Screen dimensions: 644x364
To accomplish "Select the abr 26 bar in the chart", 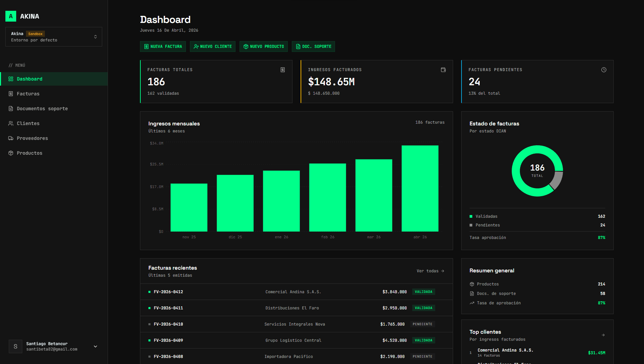I will tap(420, 188).
